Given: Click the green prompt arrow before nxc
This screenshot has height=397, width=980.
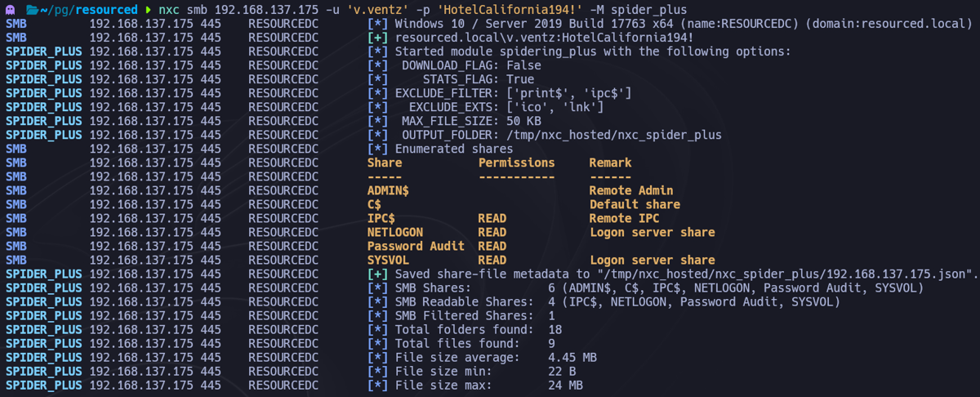Looking at the screenshot, I should 148,9.
